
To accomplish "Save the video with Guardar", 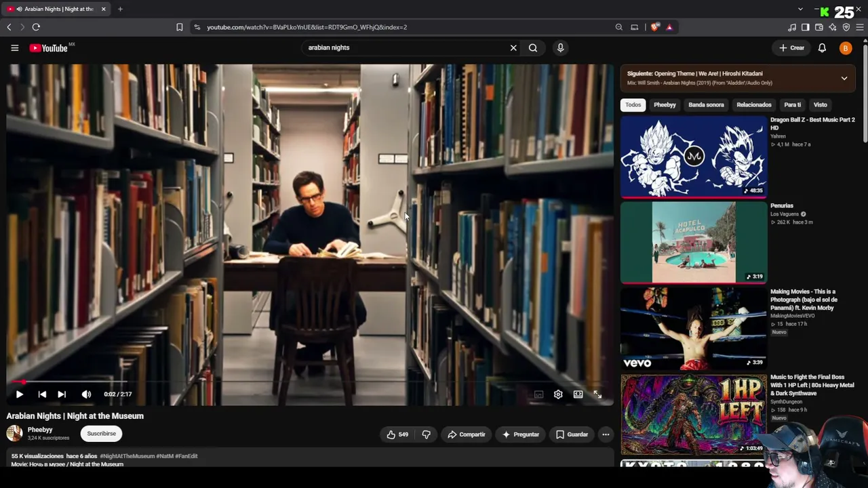I will (x=572, y=434).
